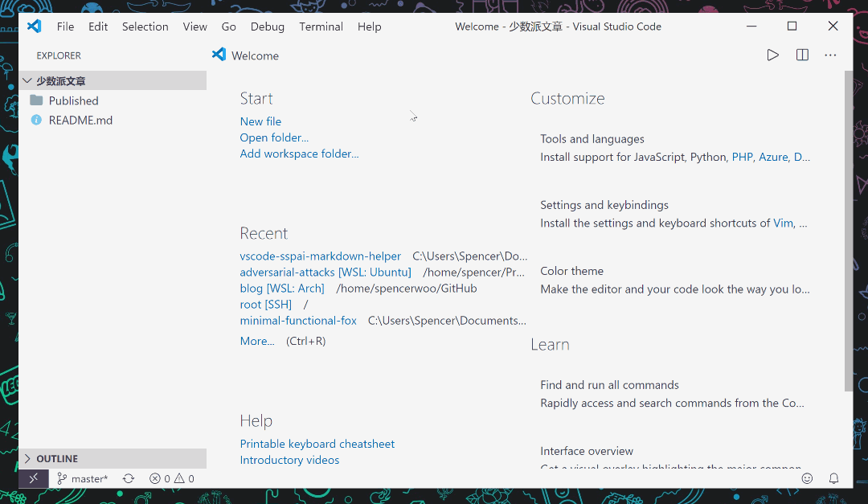Open Introductory videos link
Viewport: 868px width, 504px height.
tap(289, 460)
